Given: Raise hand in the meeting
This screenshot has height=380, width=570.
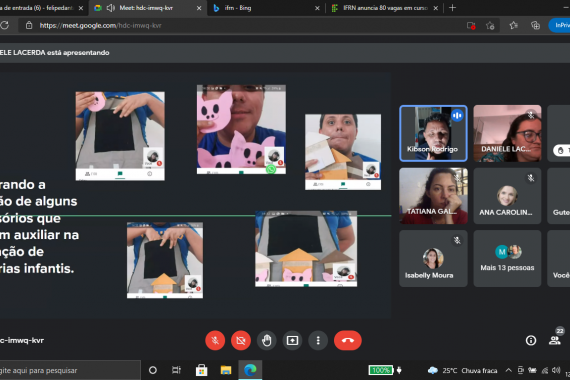Looking at the screenshot, I should (x=266, y=340).
